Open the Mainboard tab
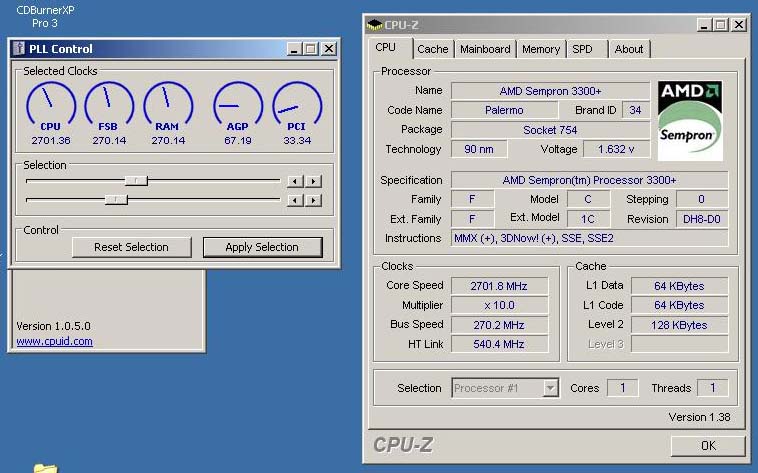The height and width of the screenshot is (473, 758). (485, 49)
